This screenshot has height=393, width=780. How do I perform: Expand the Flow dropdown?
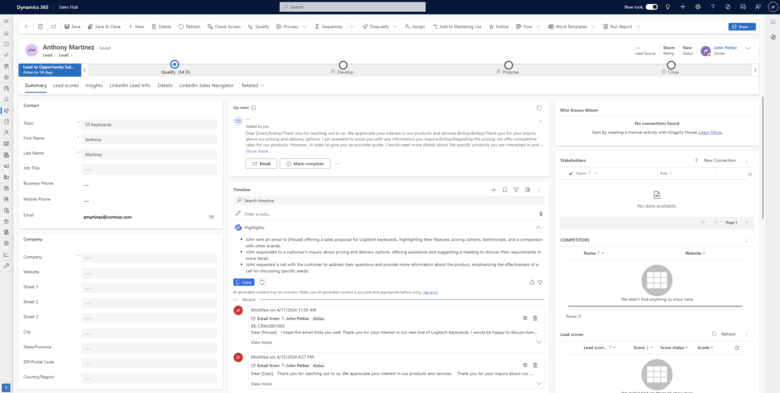coord(538,27)
